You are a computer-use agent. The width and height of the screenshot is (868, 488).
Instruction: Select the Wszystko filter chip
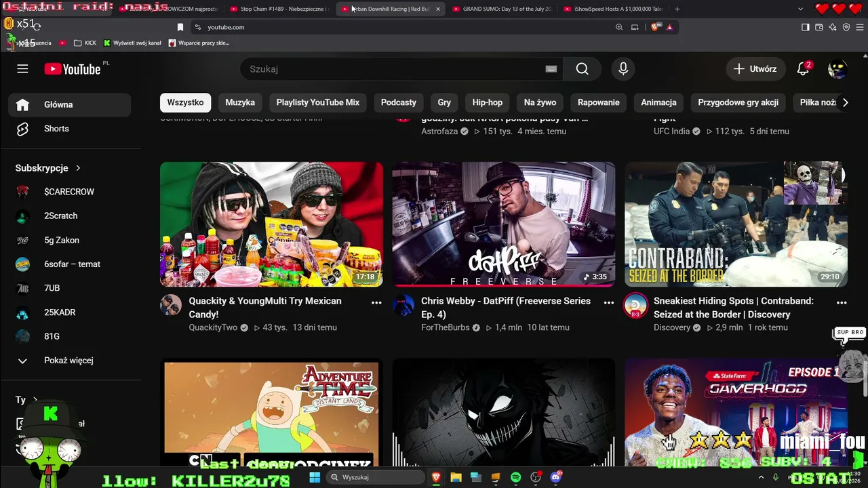tap(185, 102)
